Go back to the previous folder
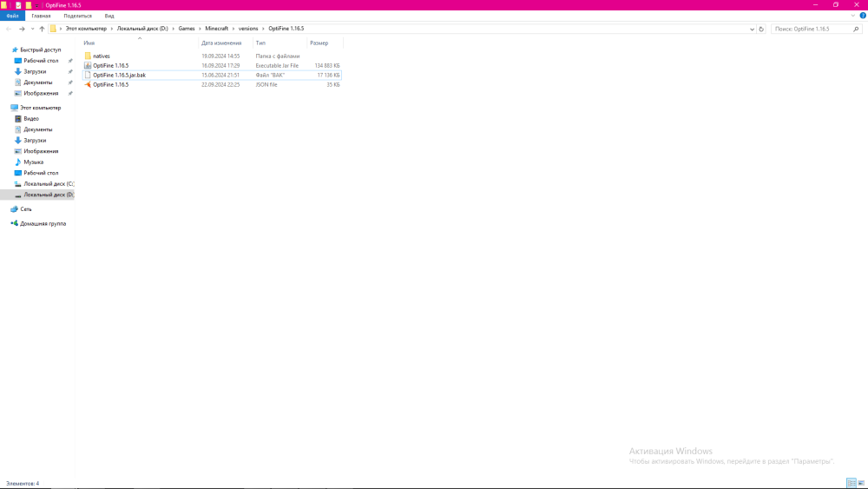Screen dimensions: 868x489 click(9, 29)
